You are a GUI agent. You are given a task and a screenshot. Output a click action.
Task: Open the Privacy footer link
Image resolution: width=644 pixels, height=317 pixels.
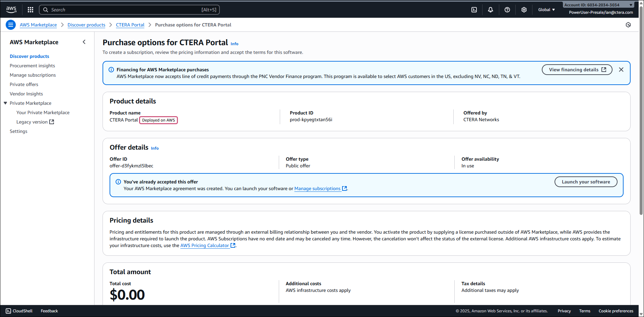(x=564, y=311)
